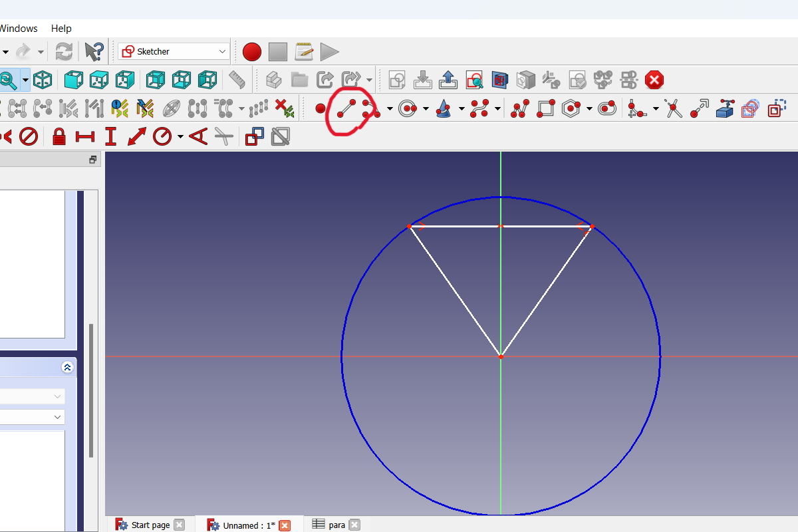Toggle construction geometry mode

[x=777, y=108]
